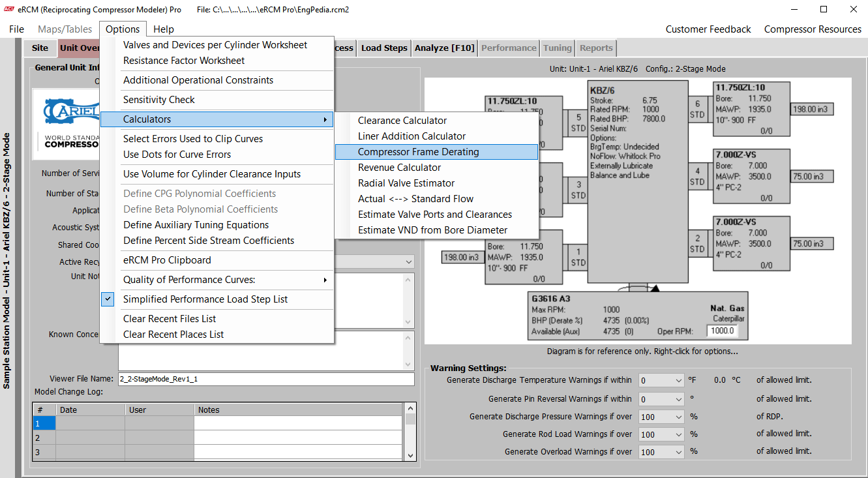This screenshot has height=478, width=868.
Task: Choose Estimate Valve Ports and Clearances
Action: 436,215
